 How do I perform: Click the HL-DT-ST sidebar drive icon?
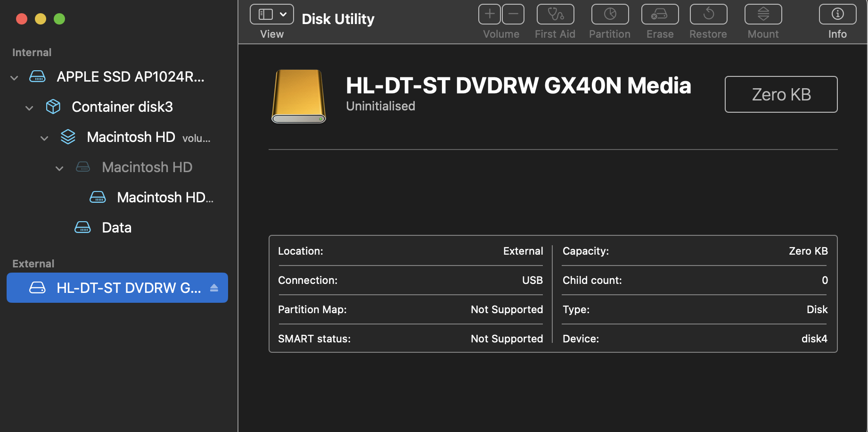click(x=38, y=288)
